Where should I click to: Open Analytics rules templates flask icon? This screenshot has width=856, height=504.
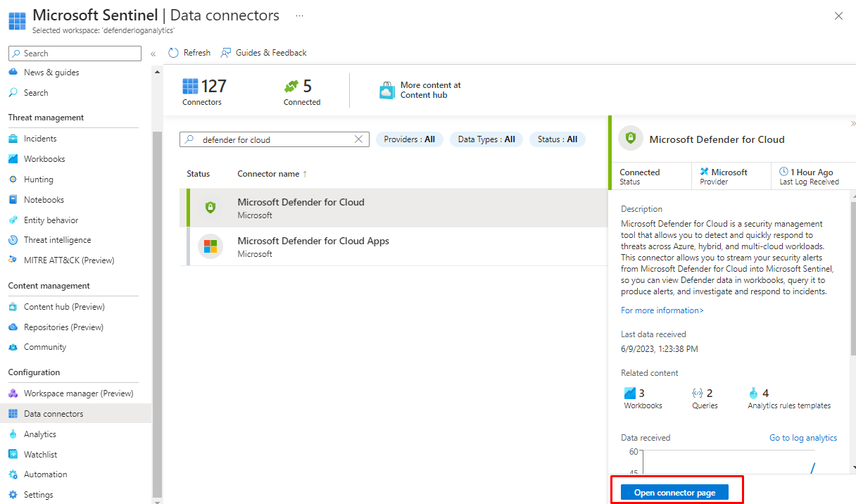coord(754,393)
